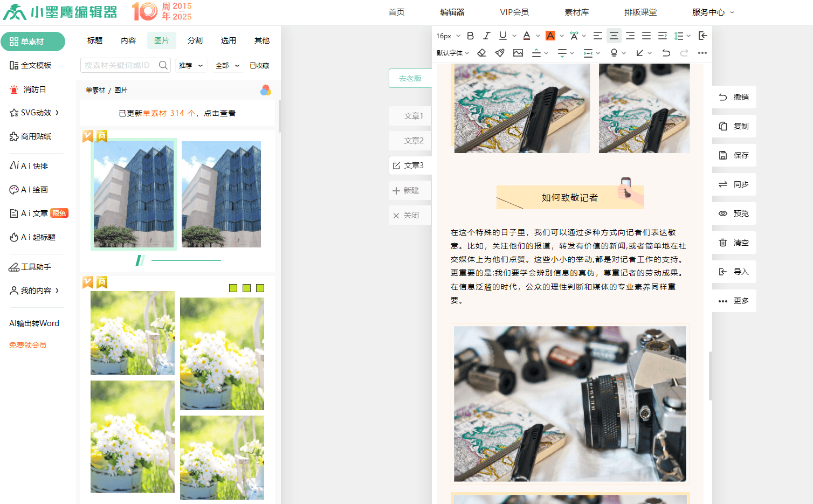Image resolution: width=813 pixels, height=504 pixels.
Task: Click the eraser clear-formatting icon
Action: [x=482, y=53]
